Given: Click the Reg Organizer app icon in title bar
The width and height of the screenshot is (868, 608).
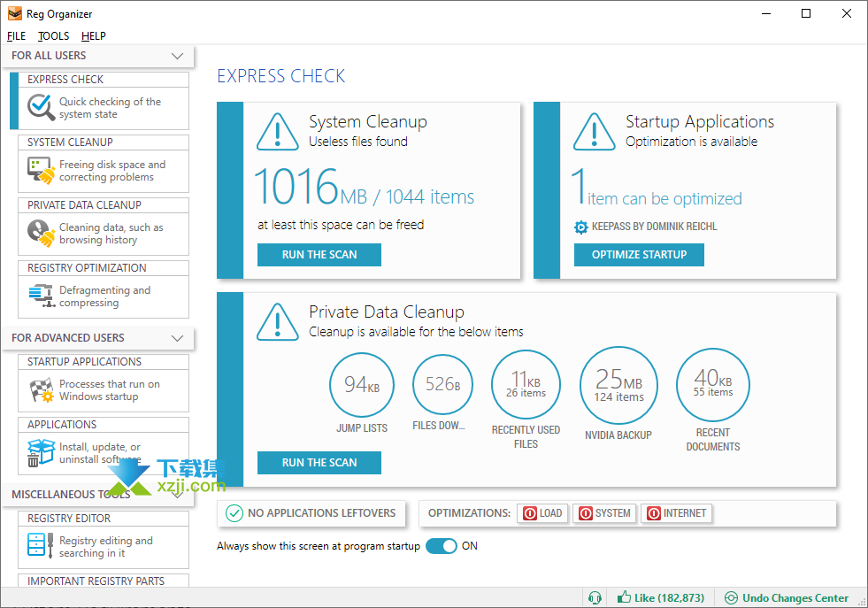Looking at the screenshot, I should click(15, 14).
